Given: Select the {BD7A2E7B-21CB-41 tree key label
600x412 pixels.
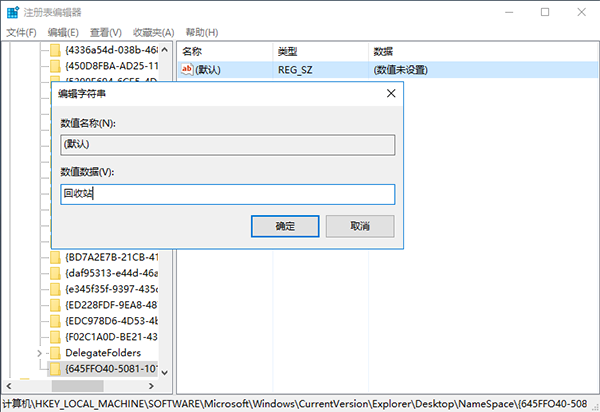Looking at the screenshot, I should (x=111, y=257).
